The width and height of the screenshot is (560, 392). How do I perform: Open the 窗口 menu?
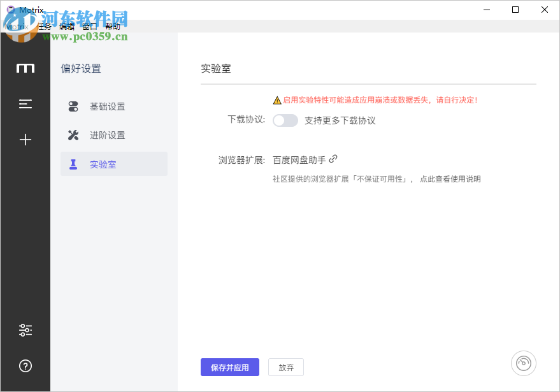coord(90,26)
